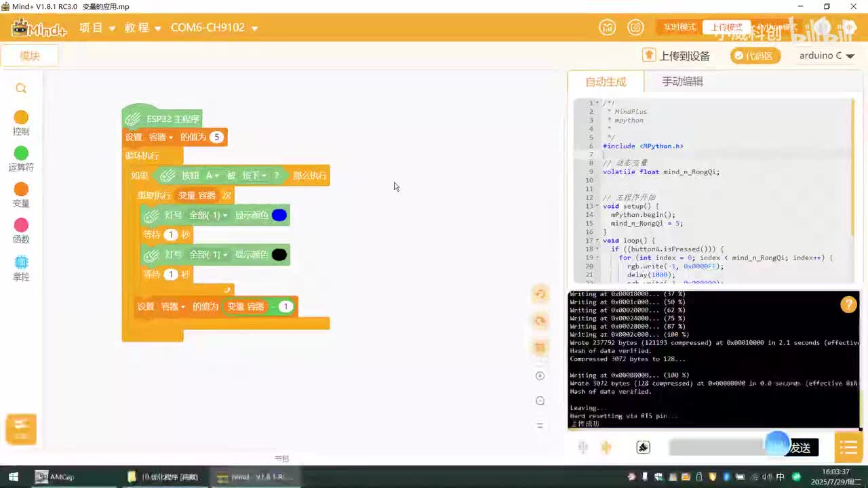
Task: Switch to the 手动编辑 code tab
Action: point(682,81)
